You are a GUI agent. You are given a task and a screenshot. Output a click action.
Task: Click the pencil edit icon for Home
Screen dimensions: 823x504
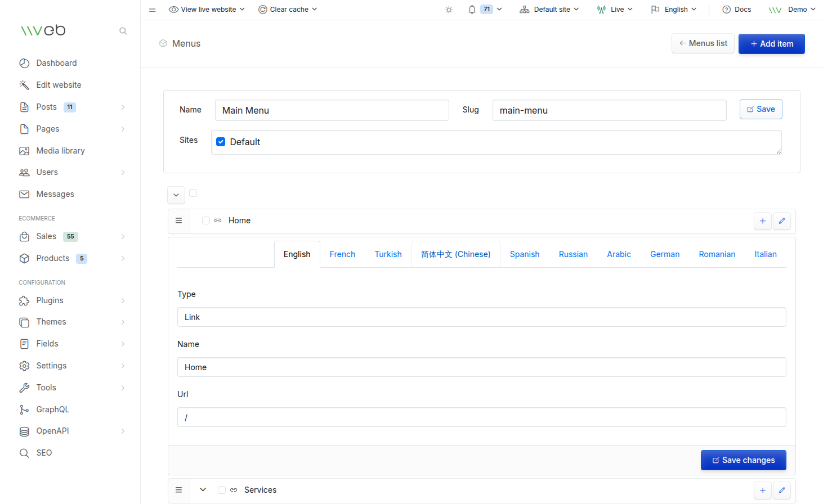click(x=782, y=221)
